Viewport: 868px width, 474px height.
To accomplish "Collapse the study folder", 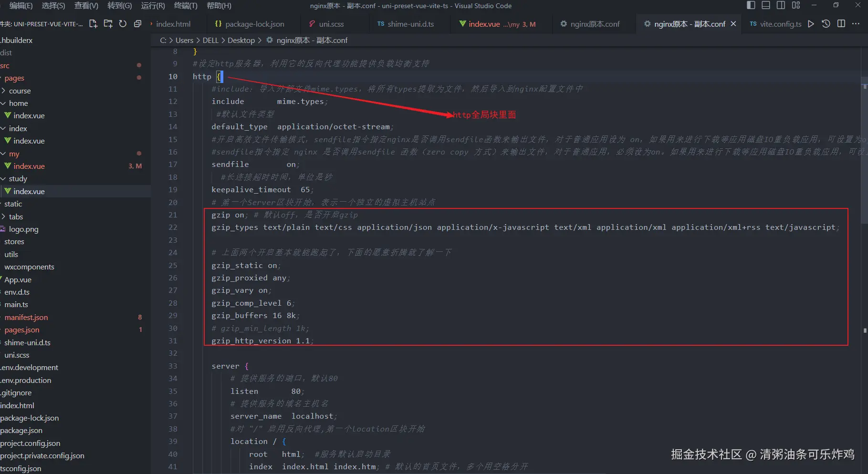I will 18,178.
